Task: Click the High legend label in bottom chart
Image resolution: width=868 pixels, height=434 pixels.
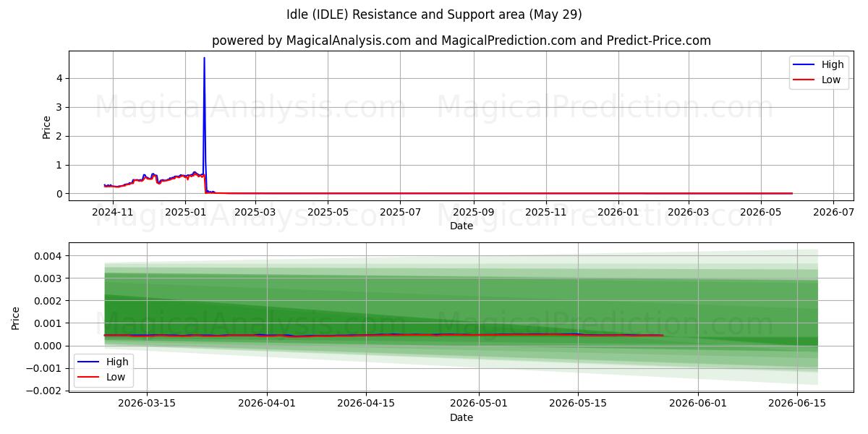Action: coord(117,362)
